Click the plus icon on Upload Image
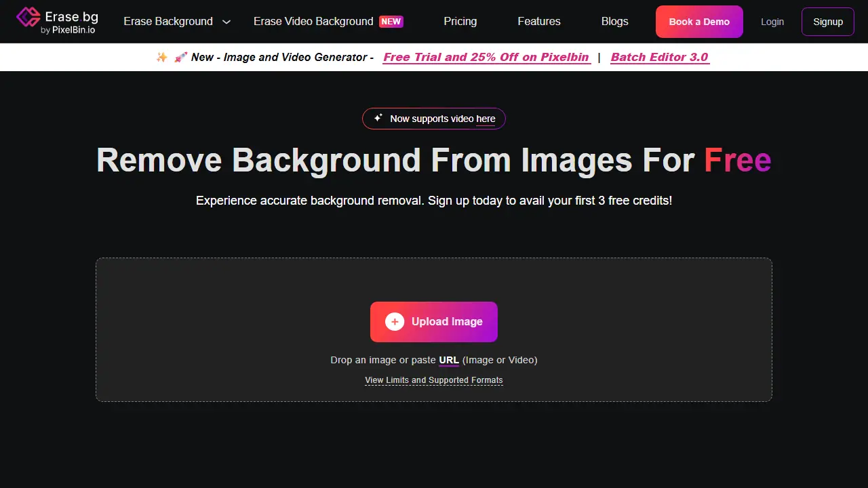Image resolution: width=868 pixels, height=488 pixels. (x=395, y=322)
